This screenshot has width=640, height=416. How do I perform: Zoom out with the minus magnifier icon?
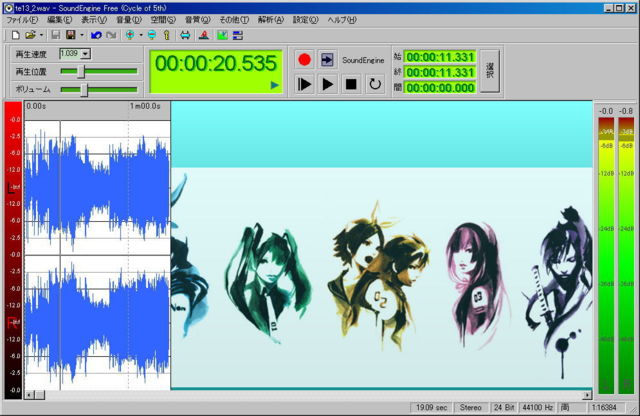click(152, 35)
